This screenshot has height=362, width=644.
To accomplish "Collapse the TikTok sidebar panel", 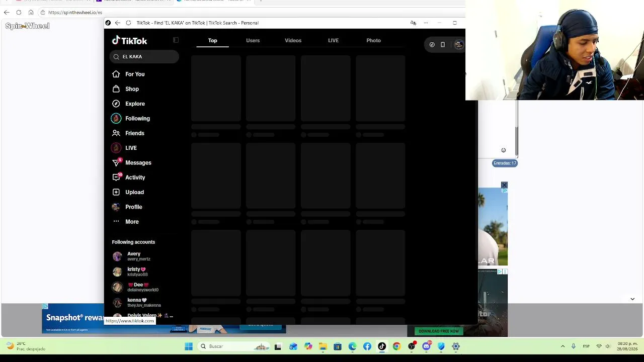I will coord(176,40).
